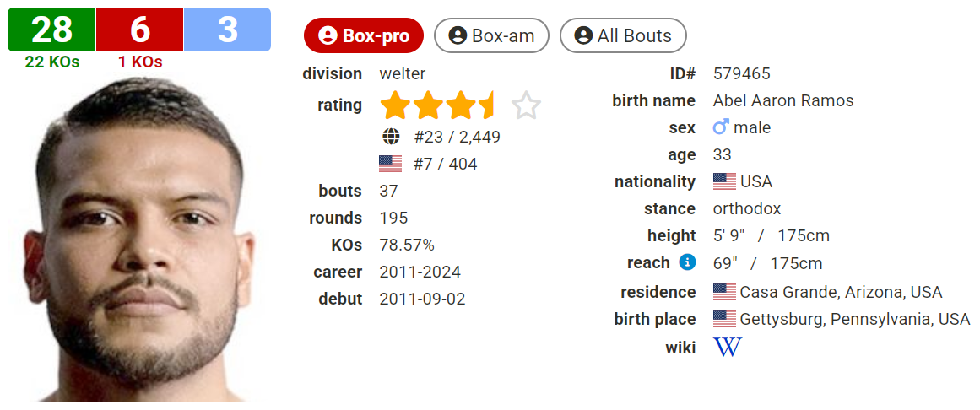Click the reach info icon

(x=687, y=262)
